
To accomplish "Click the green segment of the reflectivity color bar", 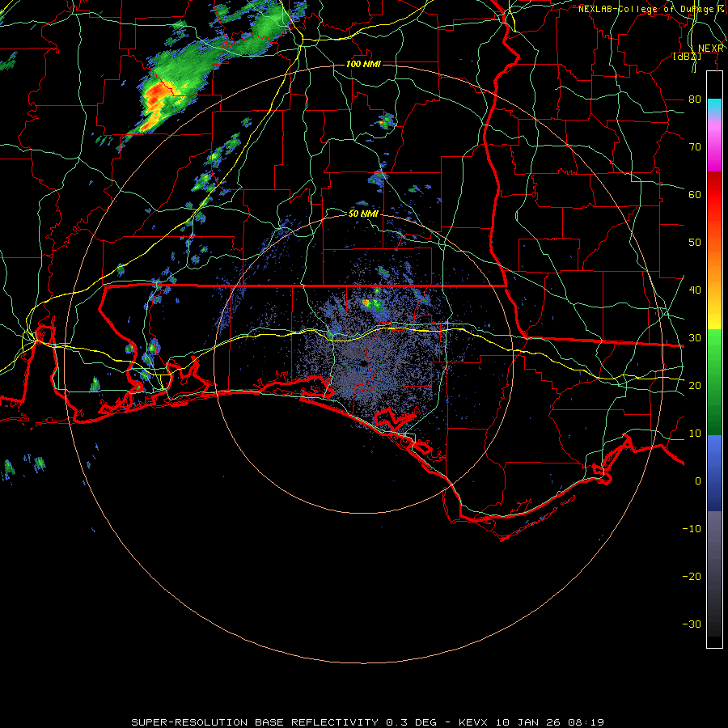I will click(714, 382).
